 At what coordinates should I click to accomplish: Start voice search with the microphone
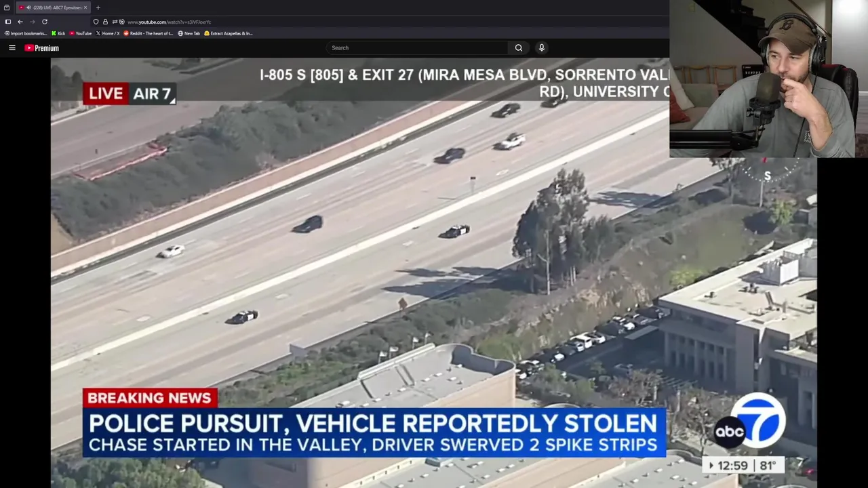541,47
